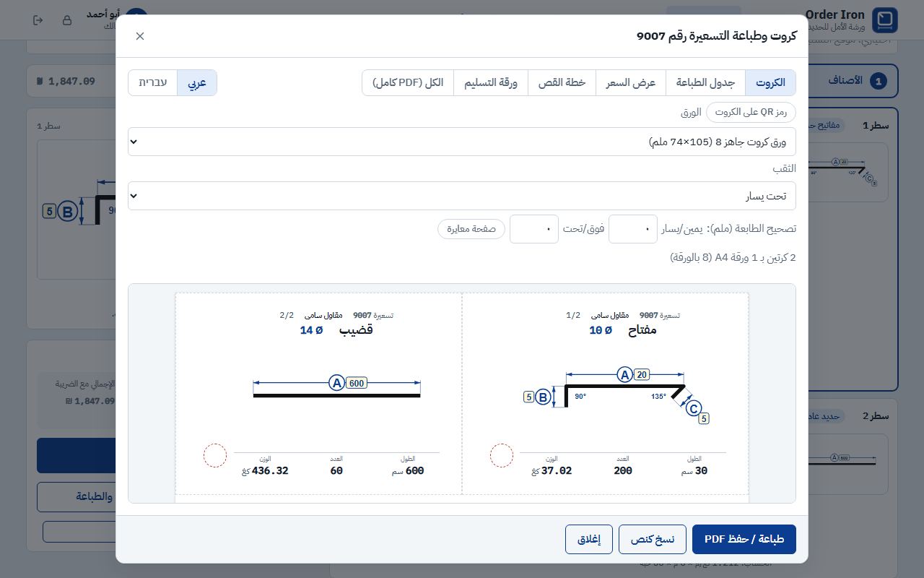Viewport: 924px width, 578px height.
Task: Click the 1,847.09 total in background header
Action: click(66, 81)
